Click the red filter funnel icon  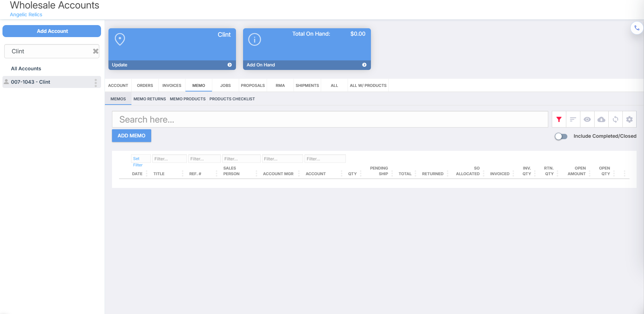coord(559,119)
